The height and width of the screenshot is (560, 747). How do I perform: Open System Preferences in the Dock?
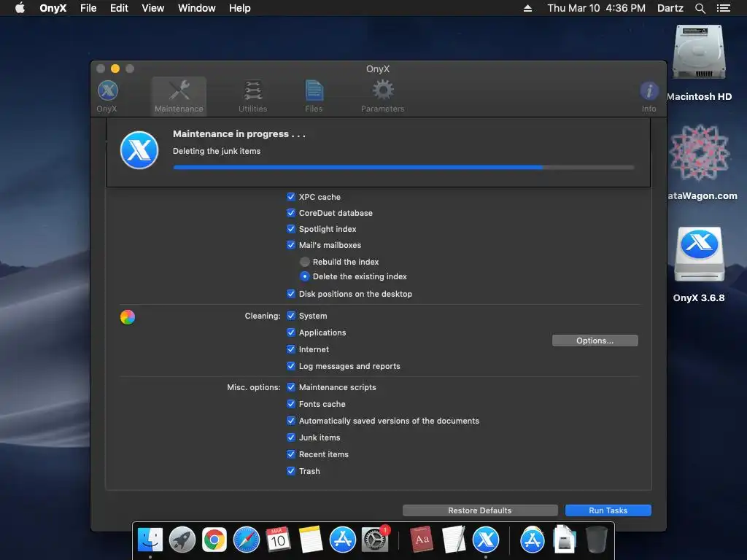click(374, 540)
